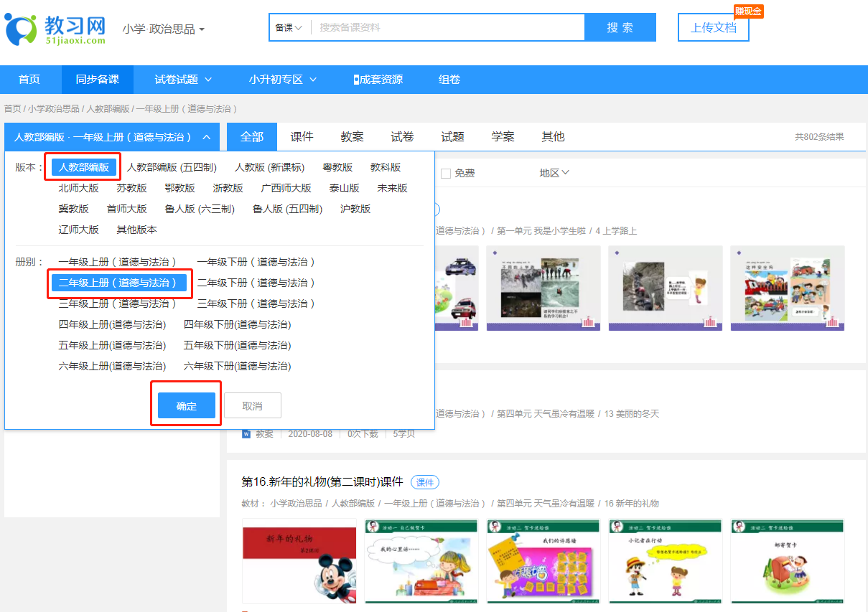Select 六年级上册(道德与法治) volume
The width and height of the screenshot is (868, 612).
(x=112, y=366)
